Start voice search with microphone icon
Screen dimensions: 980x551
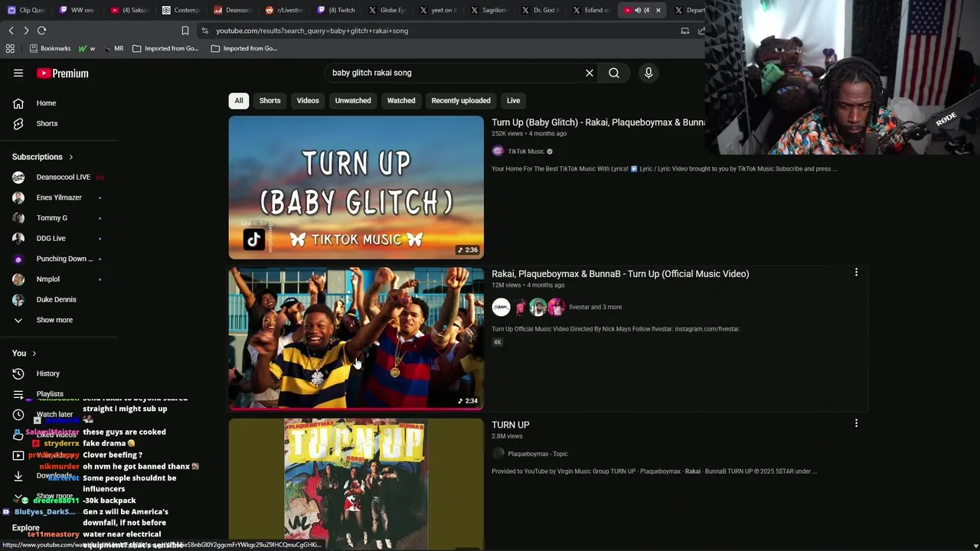(648, 73)
